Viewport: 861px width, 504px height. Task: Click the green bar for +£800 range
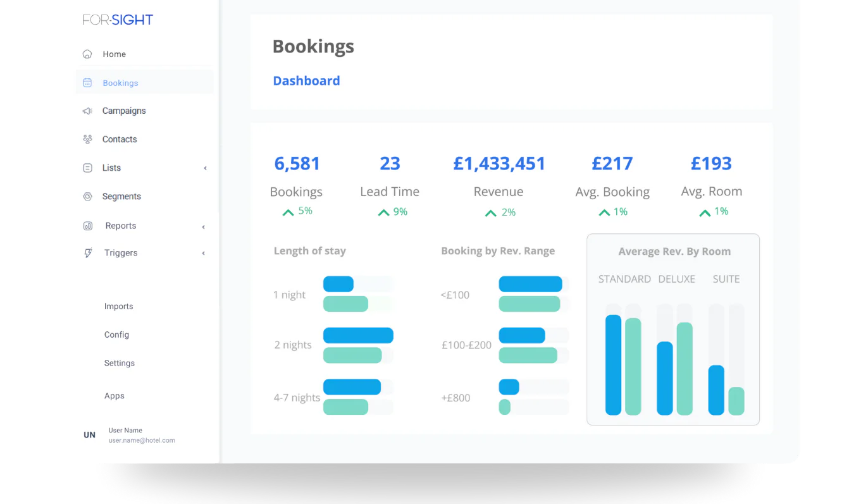504,407
